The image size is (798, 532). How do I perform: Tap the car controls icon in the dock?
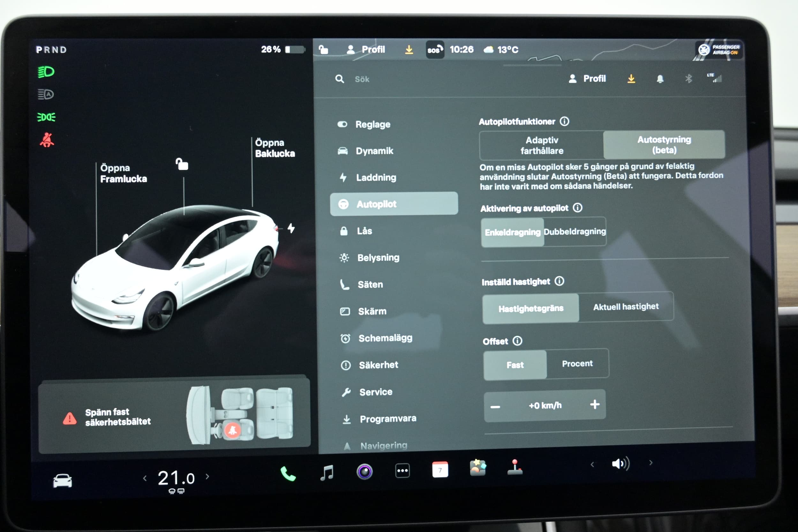pos(63,480)
